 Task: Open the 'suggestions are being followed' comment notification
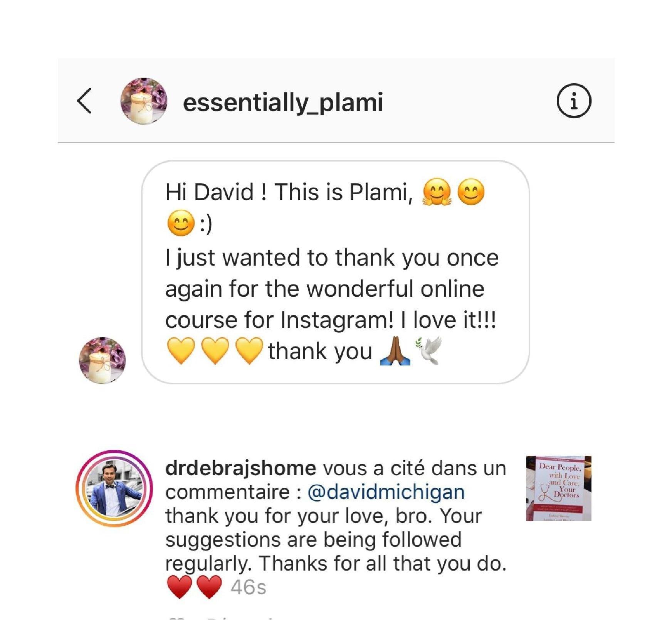(335, 528)
